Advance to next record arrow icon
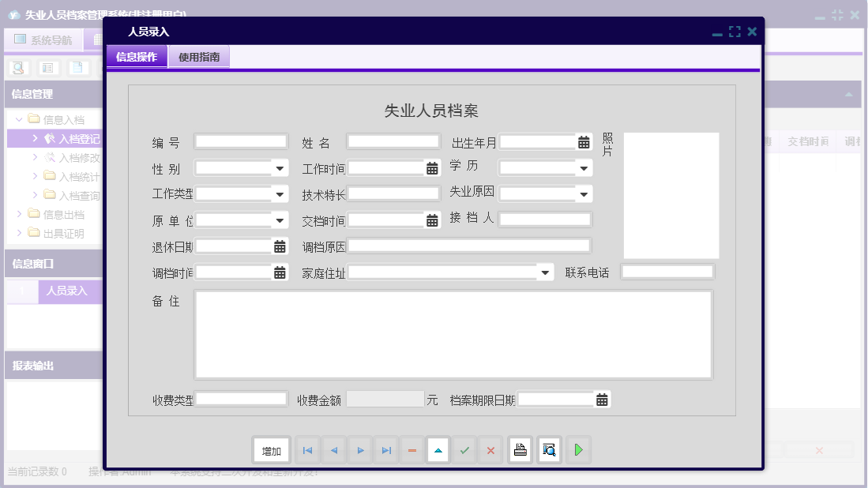 360,450
